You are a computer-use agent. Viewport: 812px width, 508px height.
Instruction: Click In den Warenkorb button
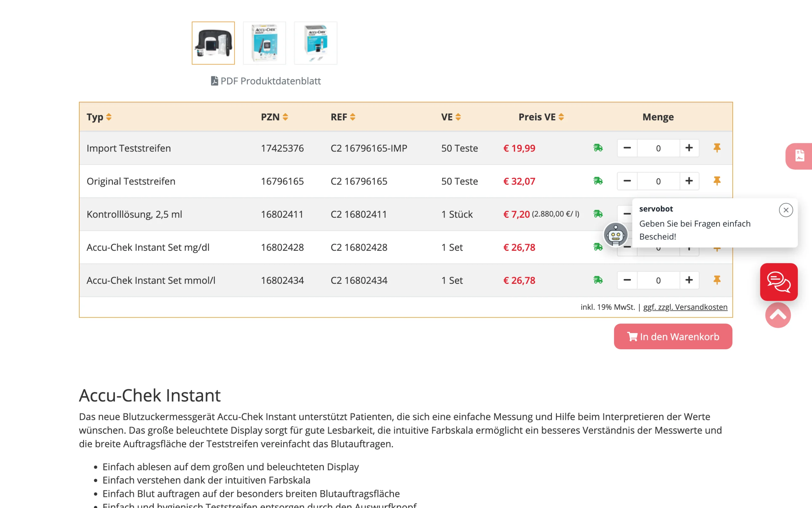[x=673, y=336]
